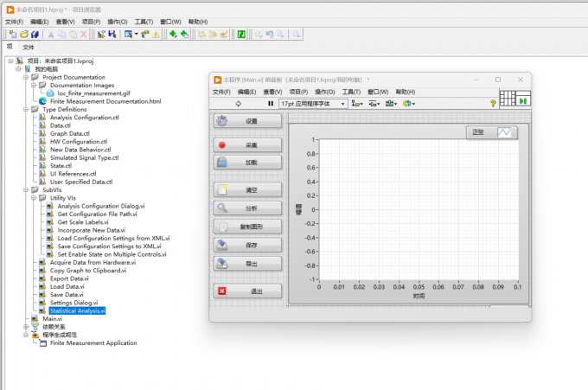Screen dimensions: 588x390
Task: Click the yellow context help question mark
Action: tap(493, 103)
